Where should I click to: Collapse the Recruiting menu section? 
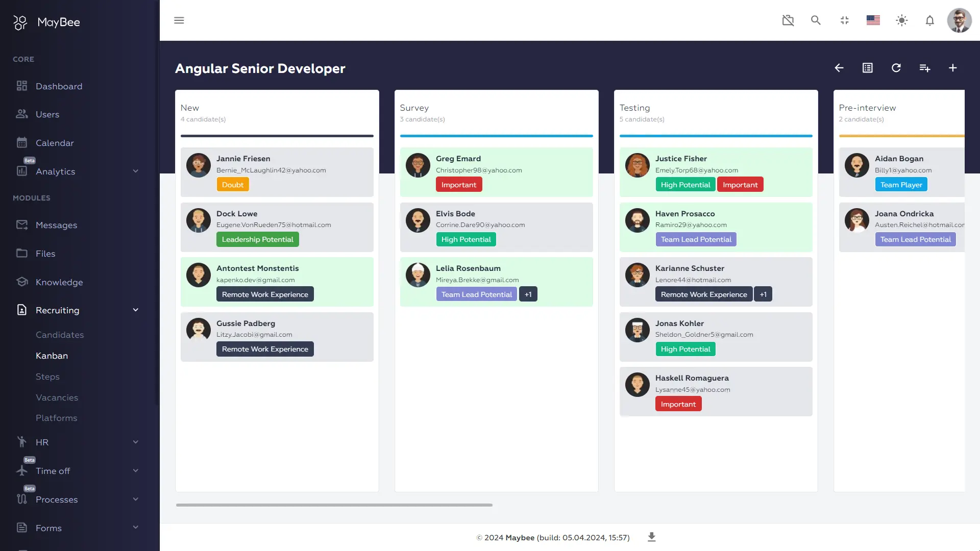[x=135, y=310]
